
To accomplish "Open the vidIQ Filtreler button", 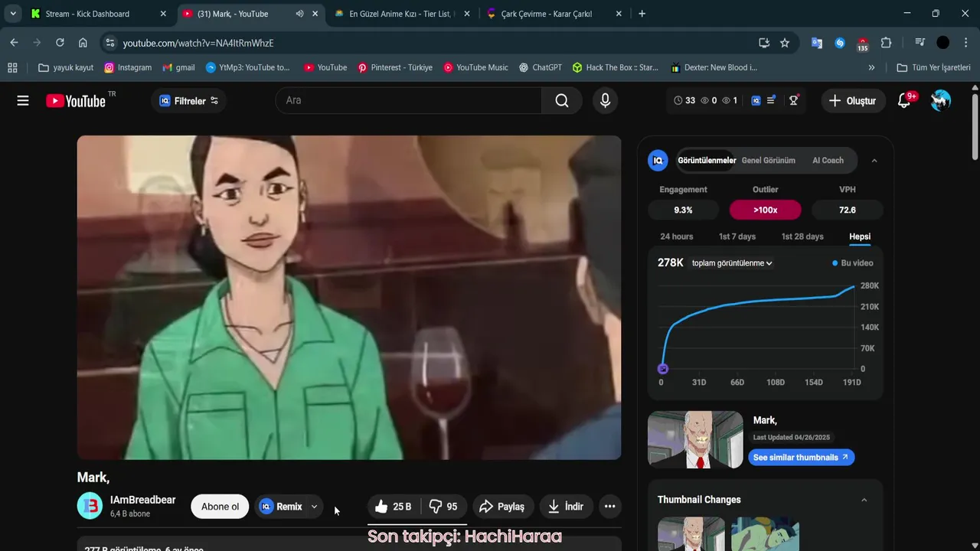I will (188, 100).
